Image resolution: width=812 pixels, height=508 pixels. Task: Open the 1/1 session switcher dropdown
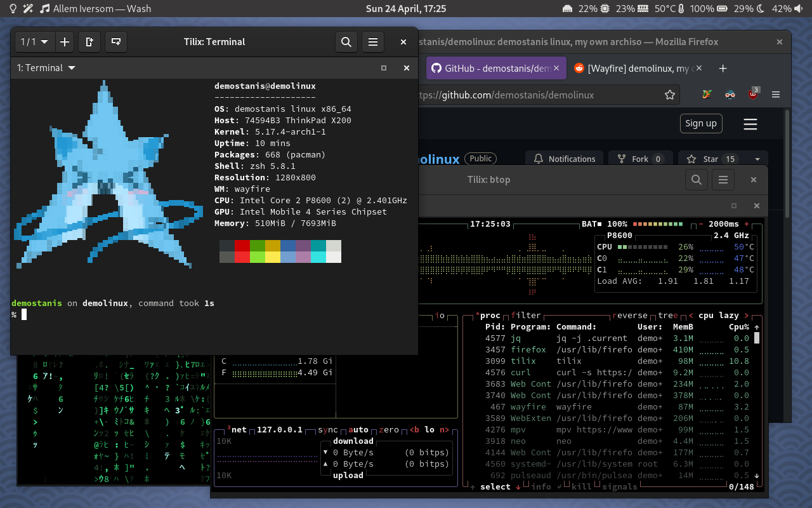[x=34, y=42]
